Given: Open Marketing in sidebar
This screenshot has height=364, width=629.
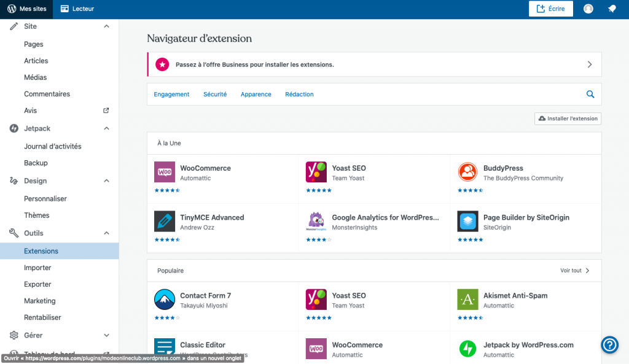Looking at the screenshot, I should coord(40,301).
